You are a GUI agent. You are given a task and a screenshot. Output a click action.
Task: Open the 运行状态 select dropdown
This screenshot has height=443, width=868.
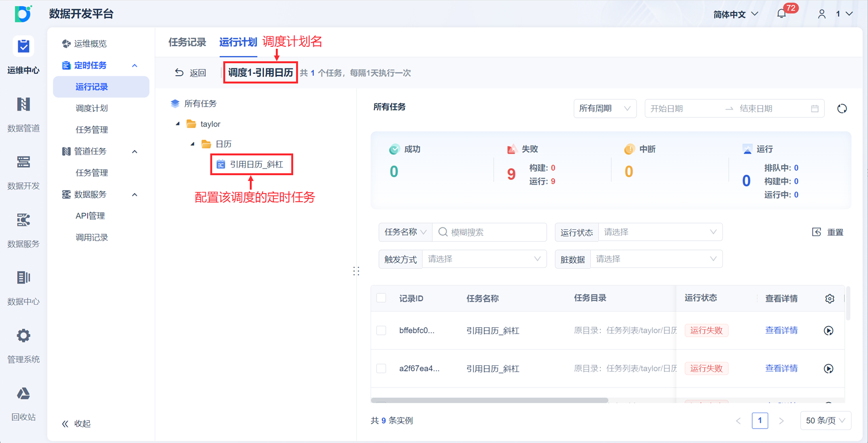click(660, 232)
